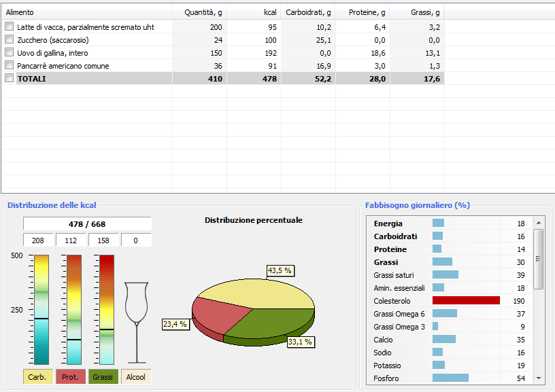Click the Carboidrati, g column header
Screen dimensions: 555x392
pyautogui.click(x=308, y=12)
